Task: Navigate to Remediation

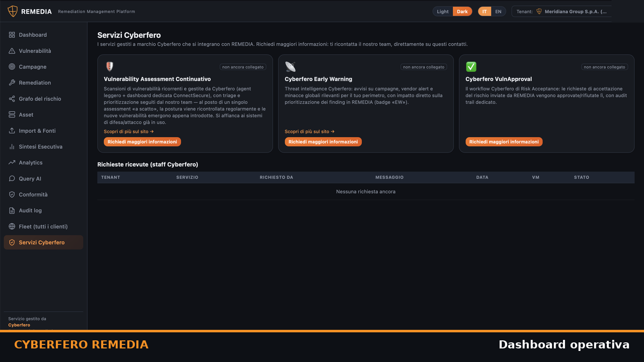Action: pos(43,82)
